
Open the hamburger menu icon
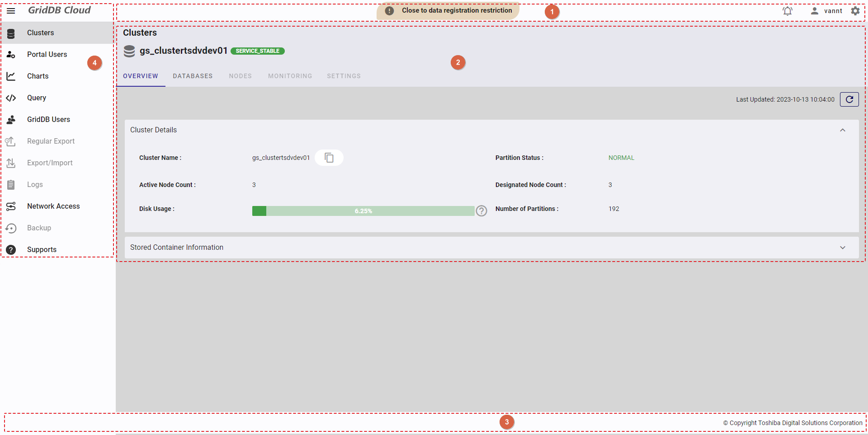[x=11, y=10]
